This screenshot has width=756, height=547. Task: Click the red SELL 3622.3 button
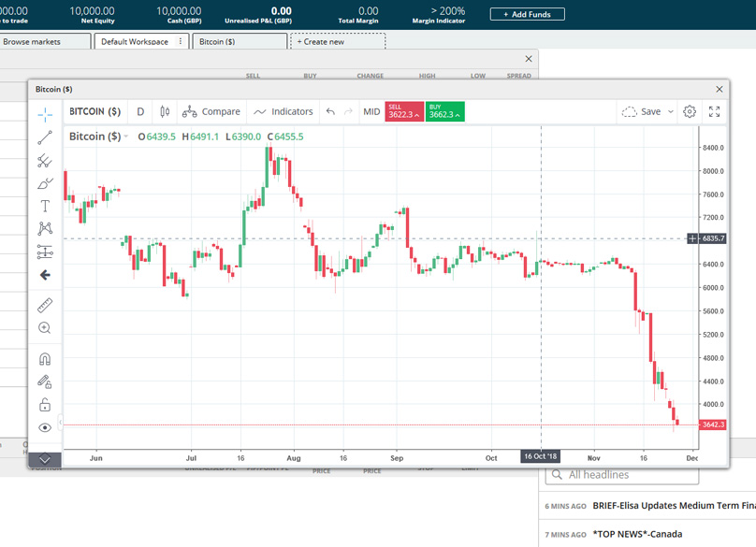tap(404, 112)
